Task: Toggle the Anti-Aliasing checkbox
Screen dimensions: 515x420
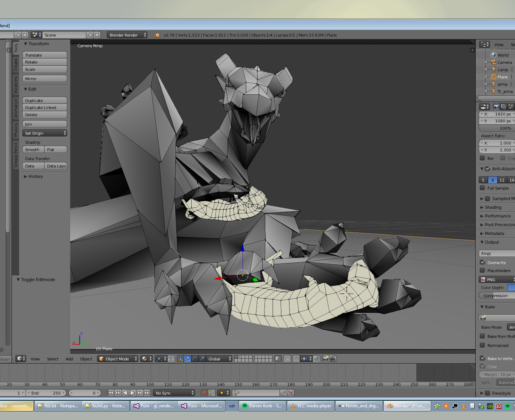Action: coord(488,169)
